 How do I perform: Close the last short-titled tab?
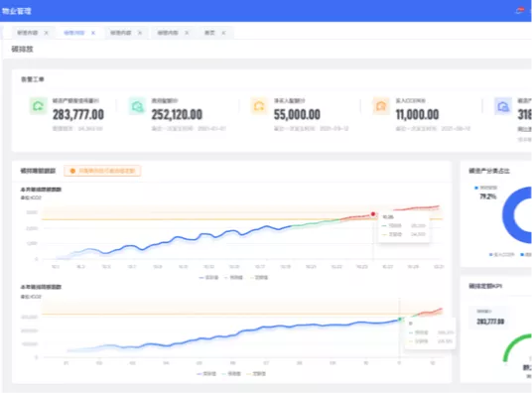(x=223, y=33)
